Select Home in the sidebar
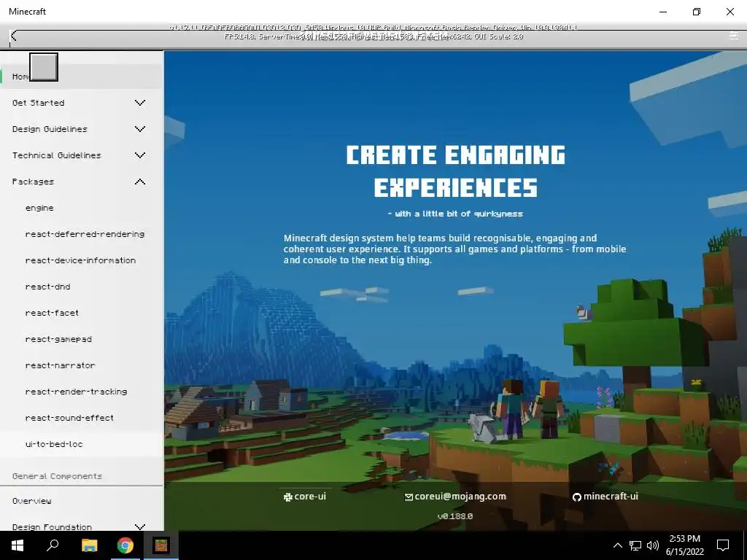Image resolution: width=747 pixels, height=560 pixels. (x=82, y=76)
